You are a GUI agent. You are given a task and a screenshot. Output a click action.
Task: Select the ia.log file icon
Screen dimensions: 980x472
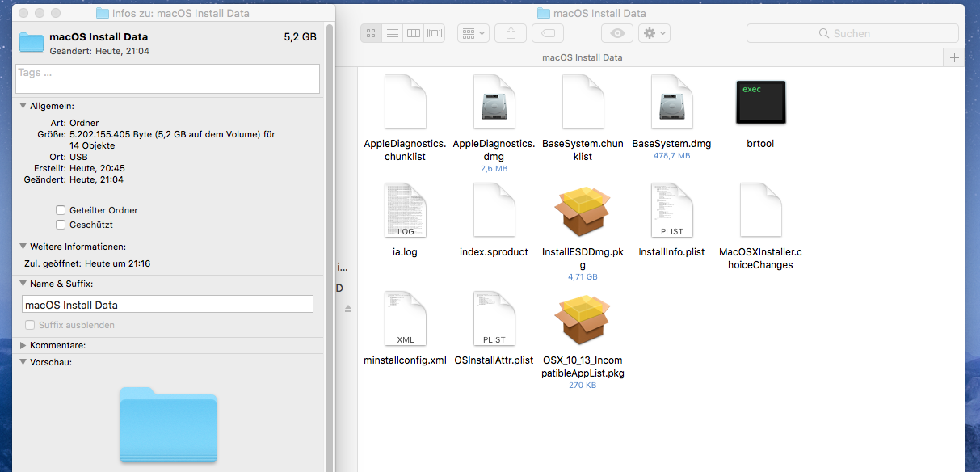pos(405,212)
